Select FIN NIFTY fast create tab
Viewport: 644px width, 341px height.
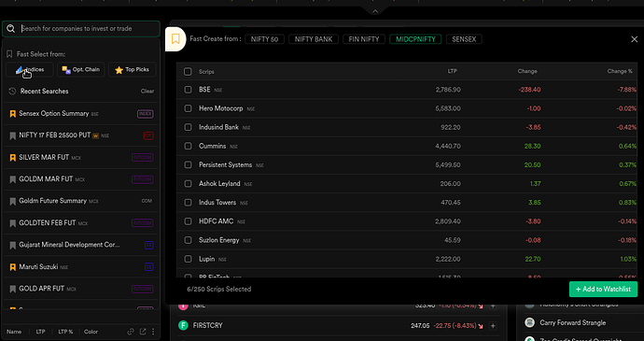click(x=364, y=39)
